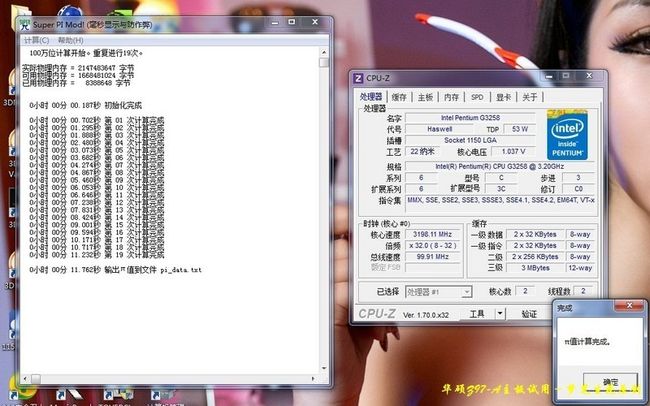This screenshot has width=650, height=406.
Task: Switch to the 内存 tab in CPU-Z
Action: 451,97
